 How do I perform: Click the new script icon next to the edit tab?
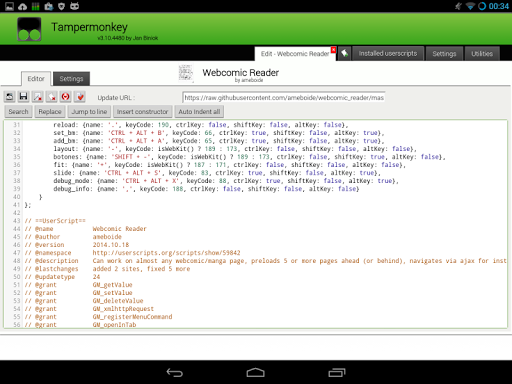pyautogui.click(x=345, y=53)
